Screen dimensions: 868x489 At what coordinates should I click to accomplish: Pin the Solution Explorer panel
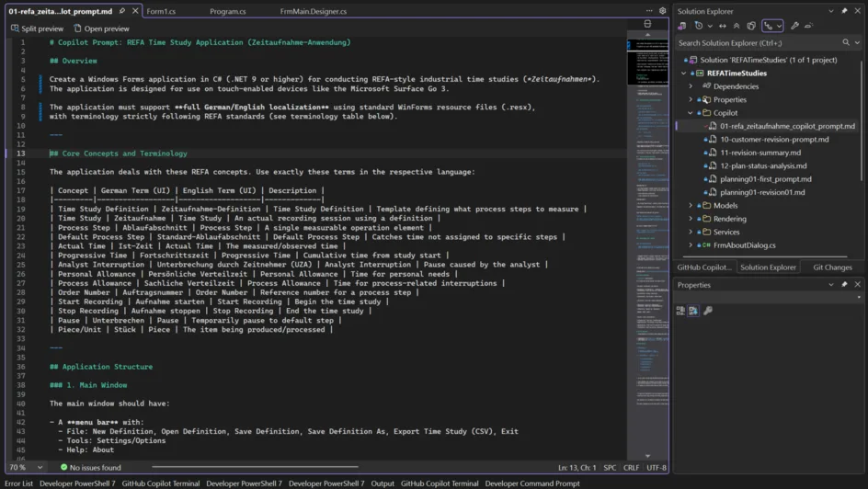click(844, 11)
